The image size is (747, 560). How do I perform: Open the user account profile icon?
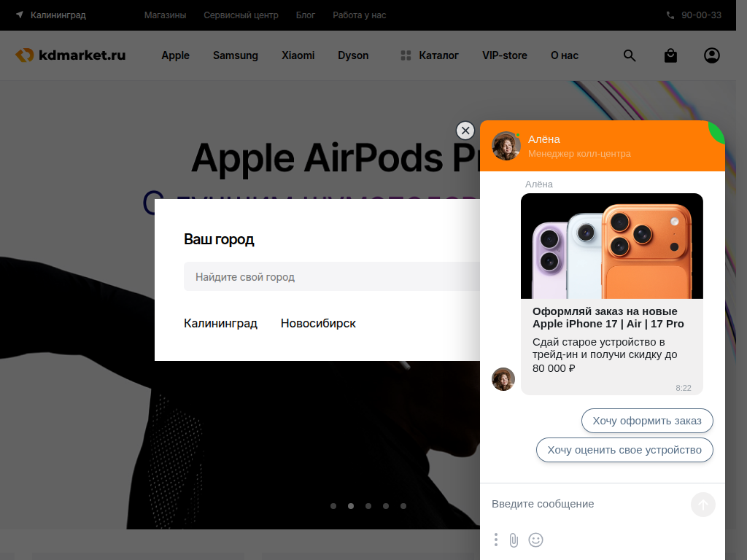click(x=711, y=55)
